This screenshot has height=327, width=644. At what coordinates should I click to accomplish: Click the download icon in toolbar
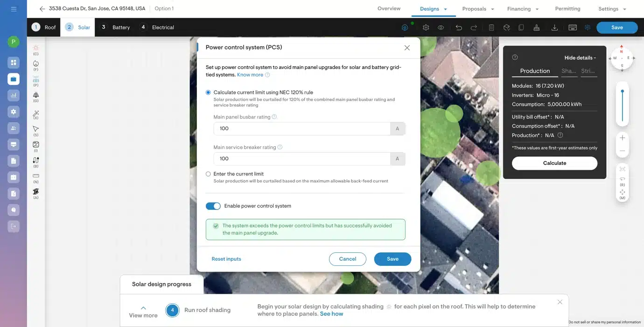[x=554, y=28]
